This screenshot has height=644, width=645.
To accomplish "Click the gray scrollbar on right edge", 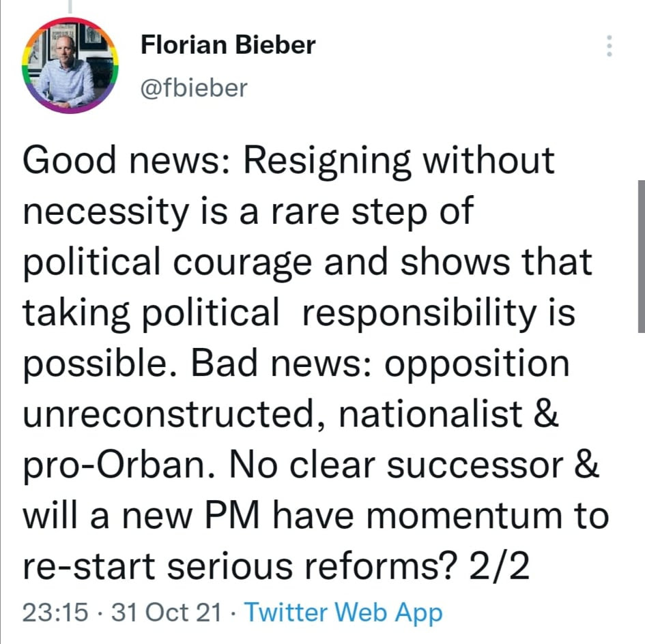I will click(x=641, y=254).
